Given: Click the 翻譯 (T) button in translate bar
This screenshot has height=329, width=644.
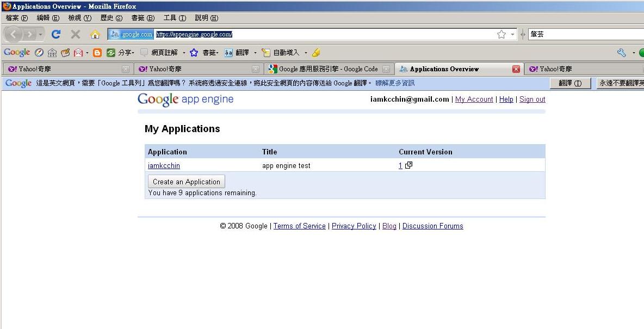Looking at the screenshot, I should pos(571,83).
